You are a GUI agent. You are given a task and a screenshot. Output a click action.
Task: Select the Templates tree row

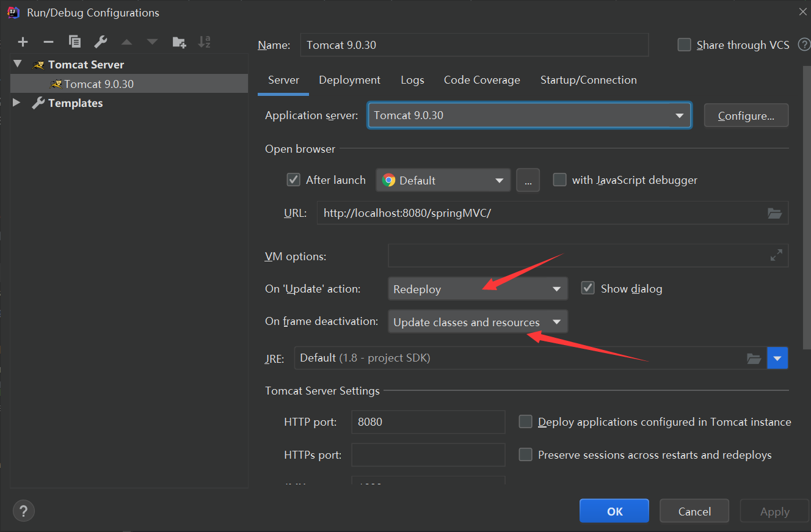[x=129, y=103]
